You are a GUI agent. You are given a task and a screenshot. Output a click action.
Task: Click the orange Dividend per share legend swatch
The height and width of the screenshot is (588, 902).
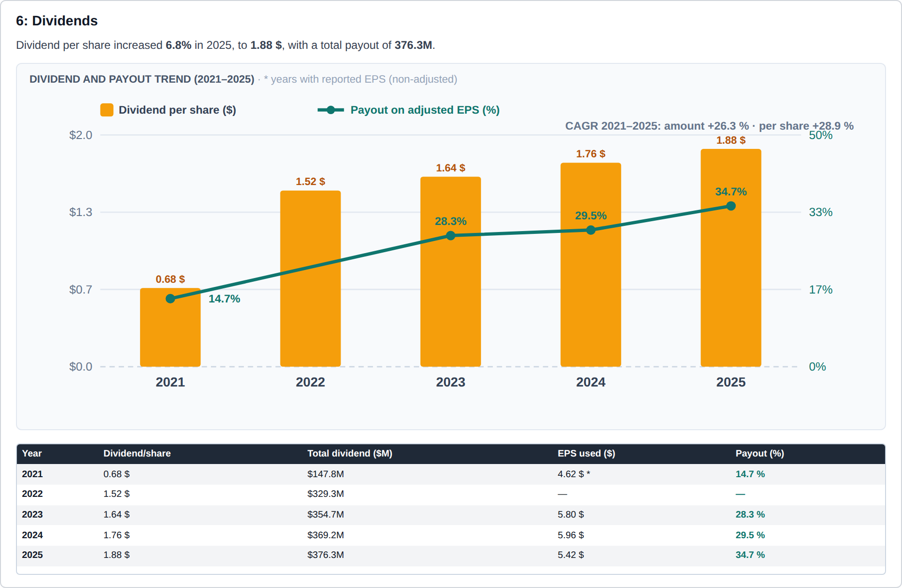[x=107, y=110]
